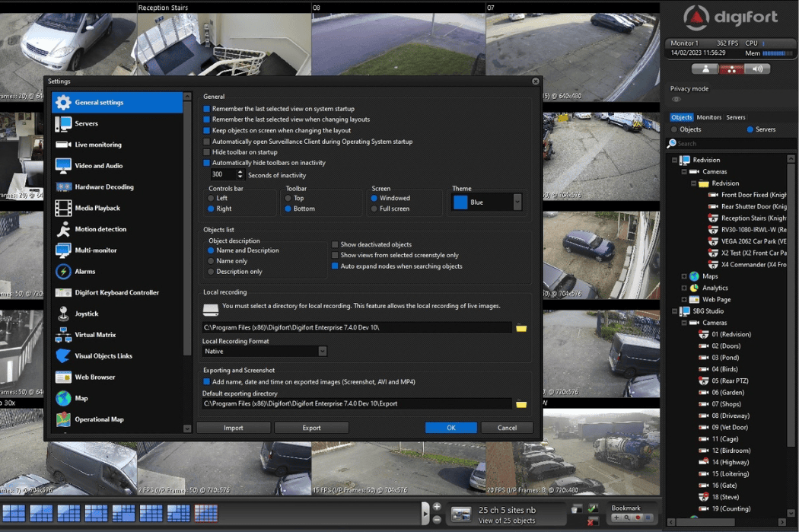
Task: Open the Theme dropdown showing Blue
Action: 517,202
